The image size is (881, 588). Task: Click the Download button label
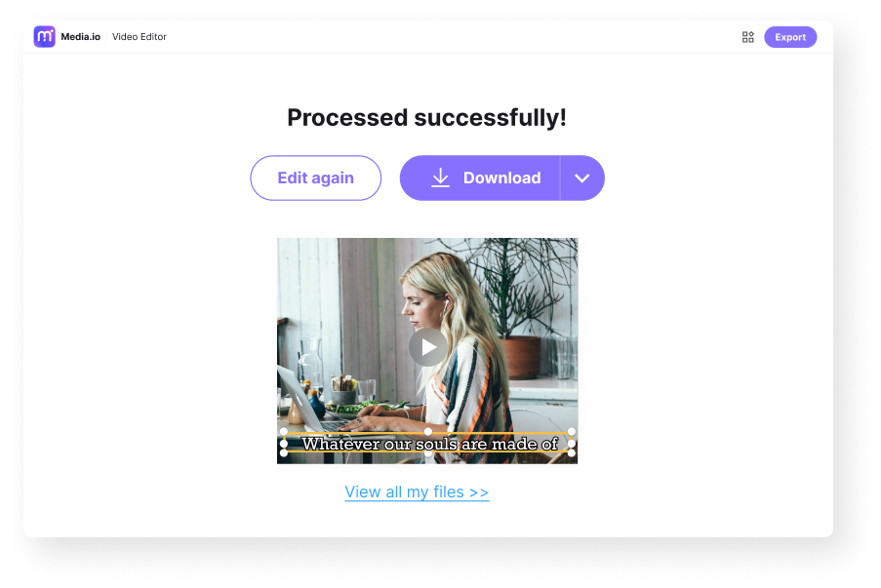(501, 178)
